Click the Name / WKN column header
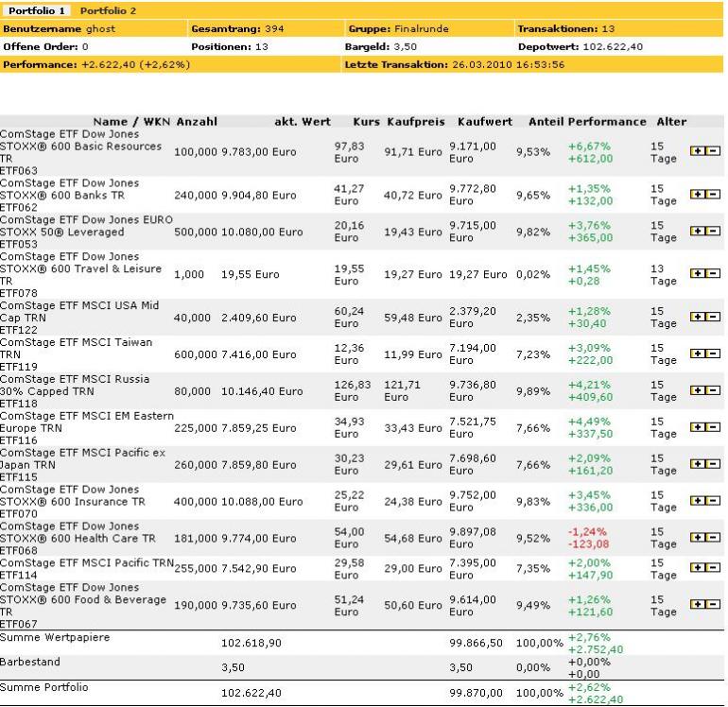Screen dimensions: 728x707 131,122
